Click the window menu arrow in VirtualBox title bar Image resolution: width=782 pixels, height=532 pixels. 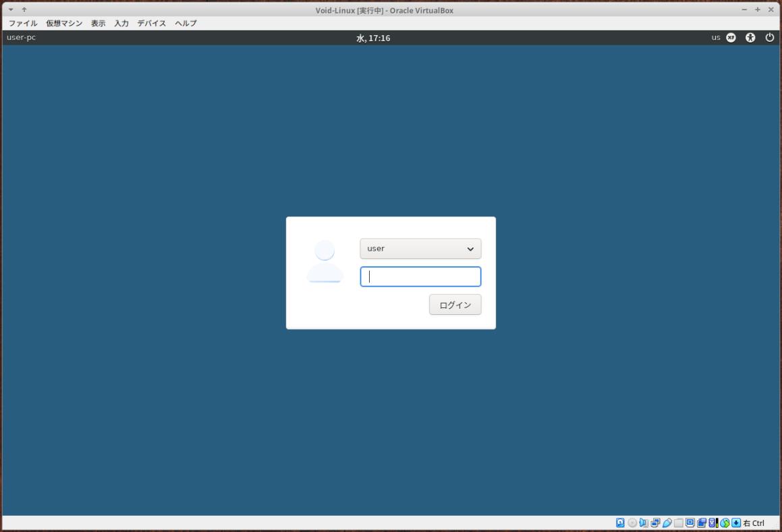(11, 9)
